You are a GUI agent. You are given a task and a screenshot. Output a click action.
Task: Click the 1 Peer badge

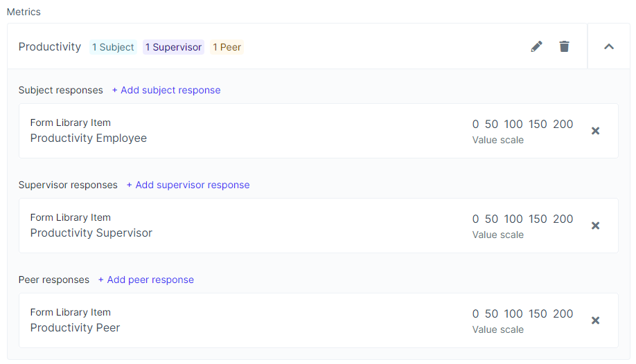tap(227, 47)
